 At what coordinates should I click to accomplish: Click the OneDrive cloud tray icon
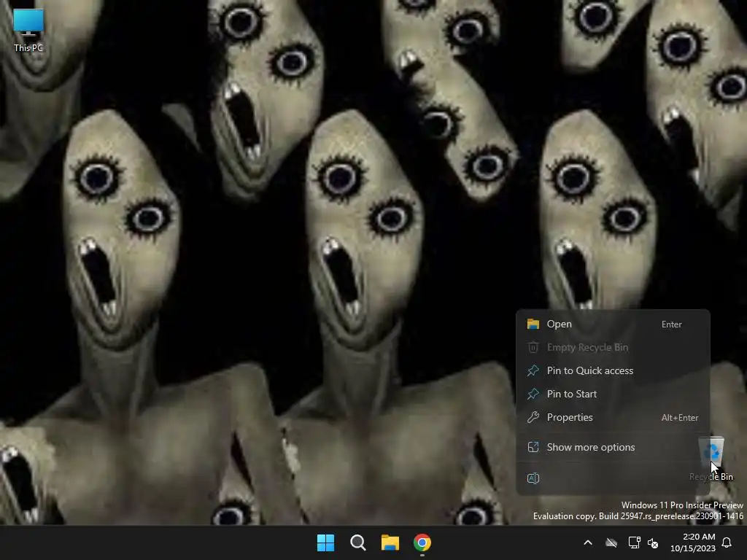click(611, 542)
